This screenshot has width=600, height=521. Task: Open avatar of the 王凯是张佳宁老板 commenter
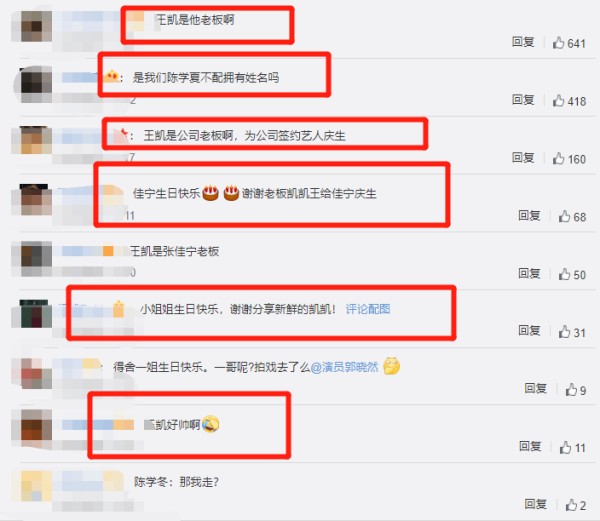[31, 257]
